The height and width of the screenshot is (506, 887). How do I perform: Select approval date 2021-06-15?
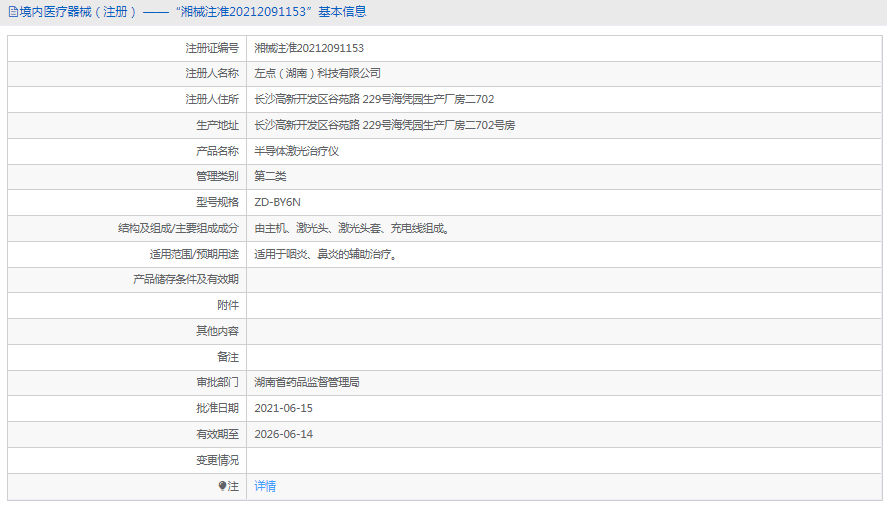[x=283, y=408]
